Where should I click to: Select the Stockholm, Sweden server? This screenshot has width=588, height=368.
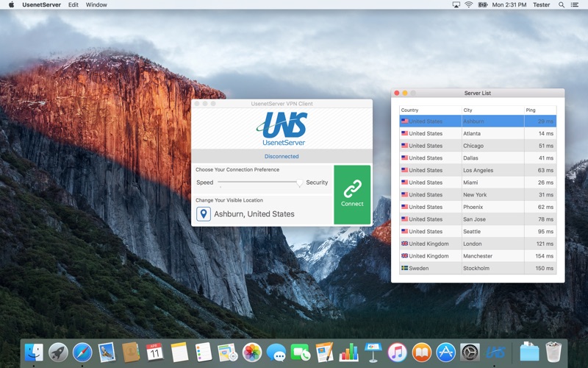pyautogui.click(x=478, y=269)
